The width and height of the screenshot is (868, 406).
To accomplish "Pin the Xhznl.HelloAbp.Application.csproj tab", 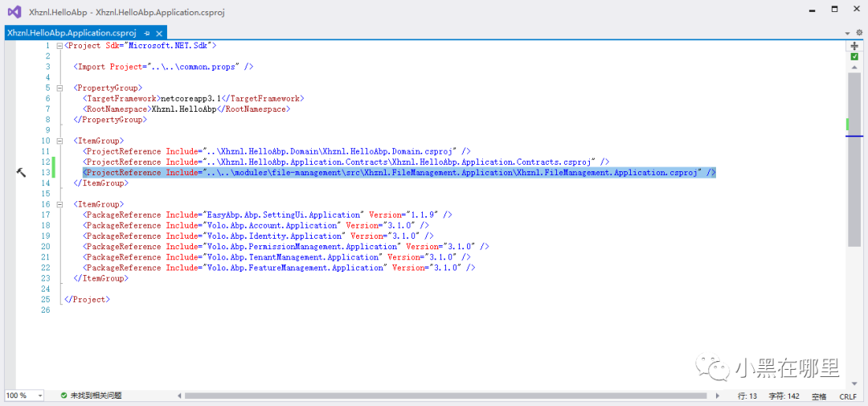I will (x=147, y=33).
